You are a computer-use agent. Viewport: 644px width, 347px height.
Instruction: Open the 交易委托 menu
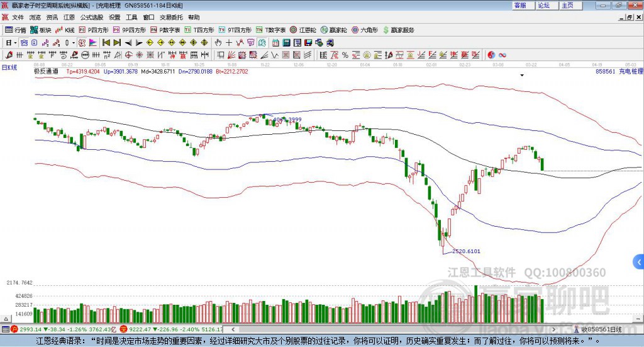(170, 18)
